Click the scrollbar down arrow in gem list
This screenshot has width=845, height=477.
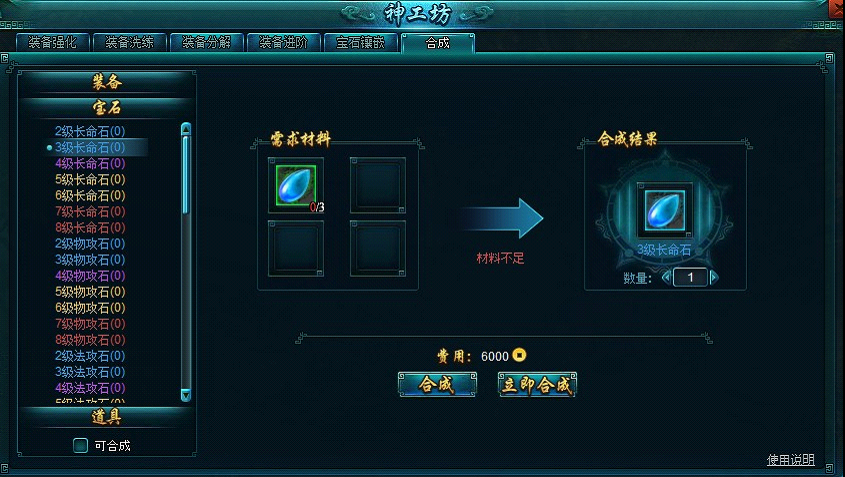(186, 396)
